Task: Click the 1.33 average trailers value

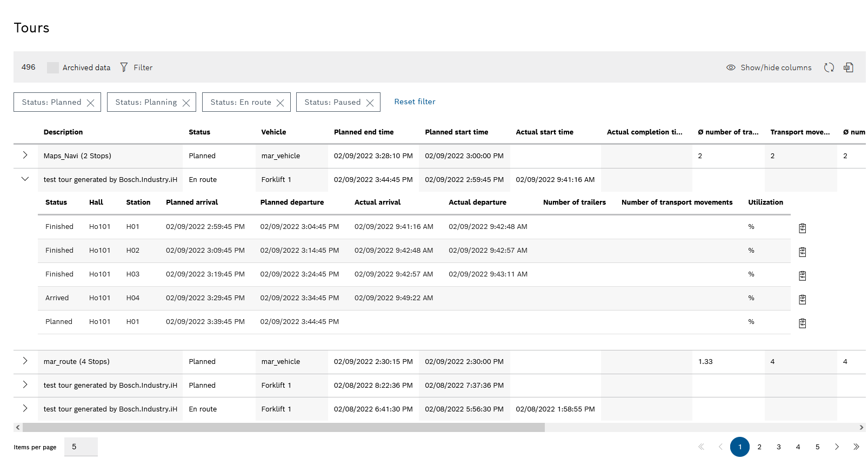Action: point(705,361)
